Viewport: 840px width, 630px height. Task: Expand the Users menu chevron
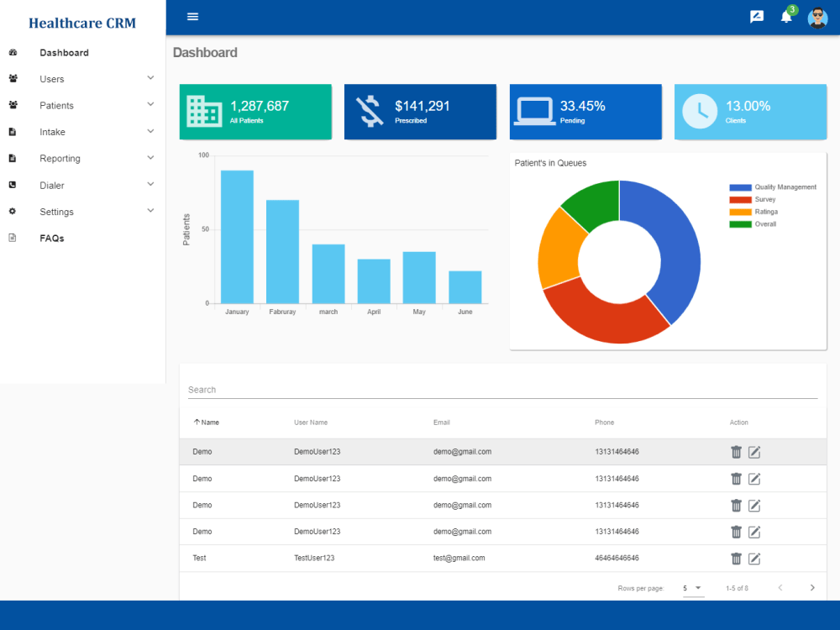pos(150,77)
